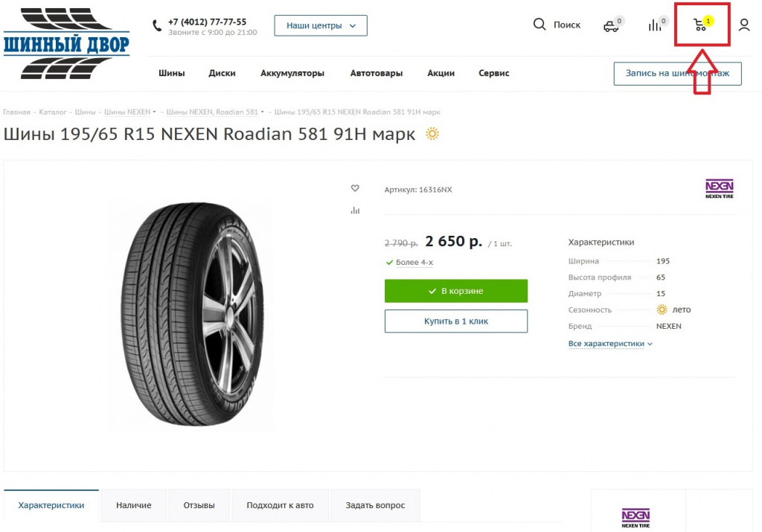Switch to the Наличие tab
762x532 pixels.
click(x=134, y=505)
